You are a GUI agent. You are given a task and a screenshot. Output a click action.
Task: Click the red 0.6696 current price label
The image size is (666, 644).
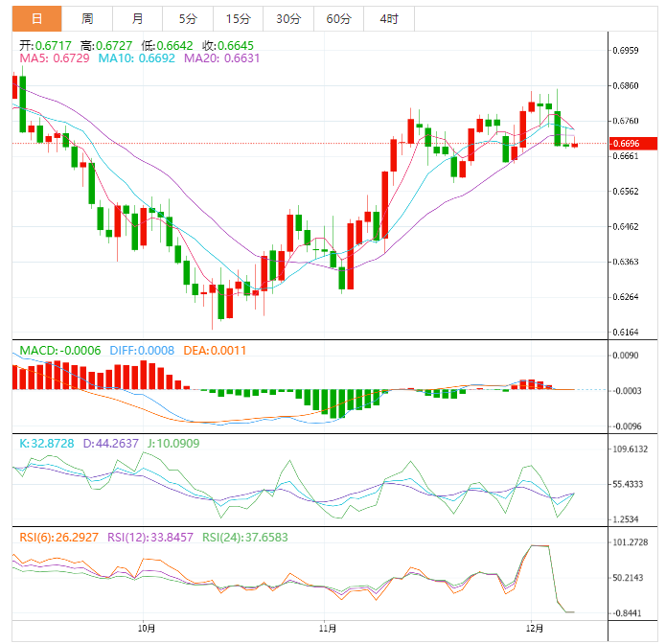point(633,144)
